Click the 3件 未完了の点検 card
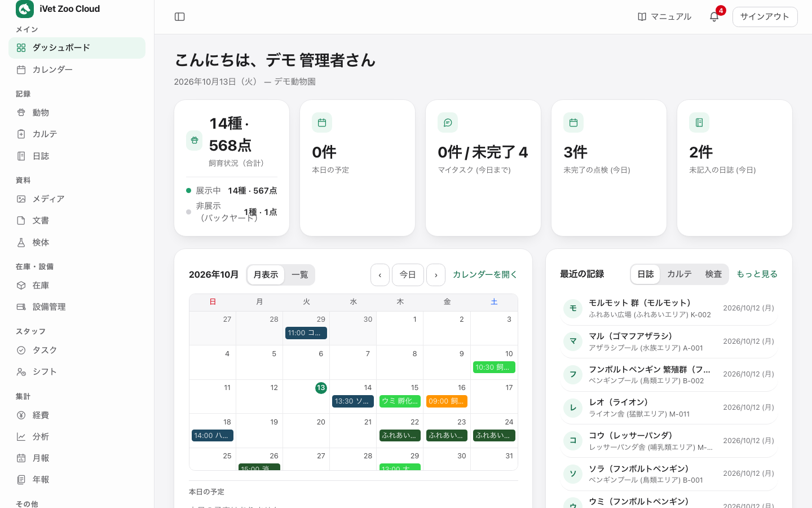The image size is (812, 508). tap(609, 168)
